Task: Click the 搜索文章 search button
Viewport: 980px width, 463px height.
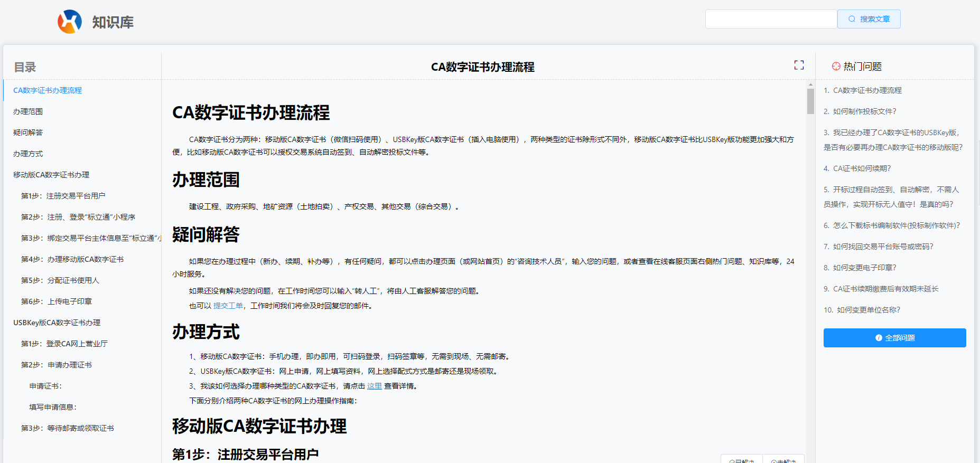Action: pyautogui.click(x=869, y=19)
